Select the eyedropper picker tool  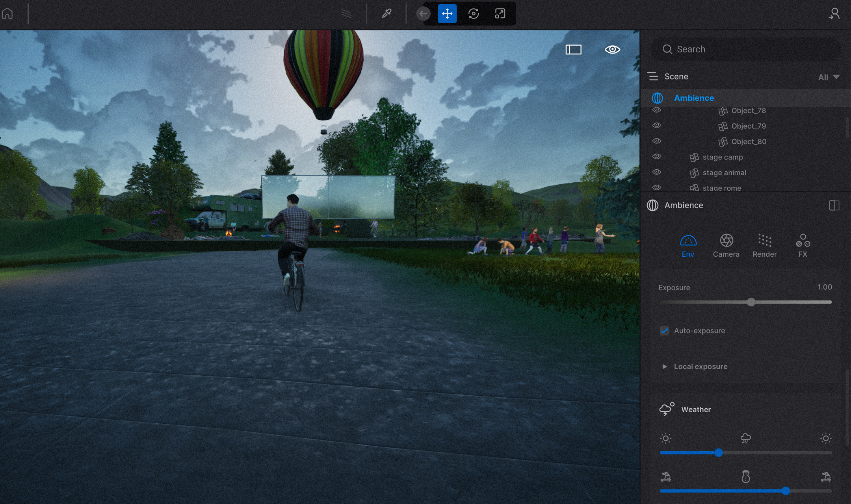(386, 14)
